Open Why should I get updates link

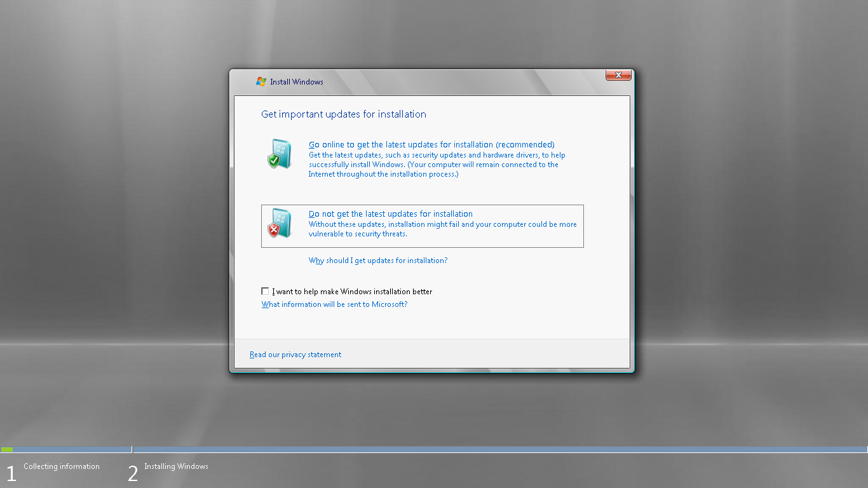point(378,261)
